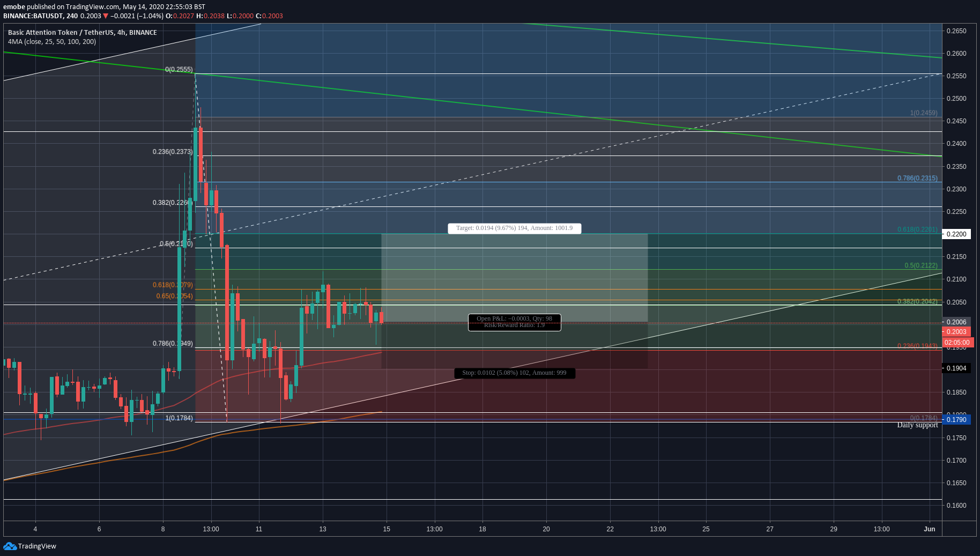Click the highlighted 0.2200 price axis tag

(956, 234)
